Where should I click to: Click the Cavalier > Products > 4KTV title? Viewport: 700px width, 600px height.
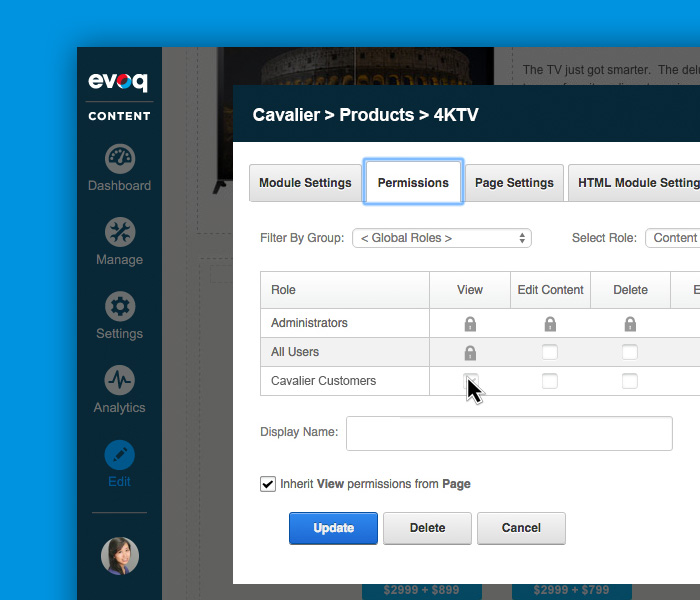365,115
